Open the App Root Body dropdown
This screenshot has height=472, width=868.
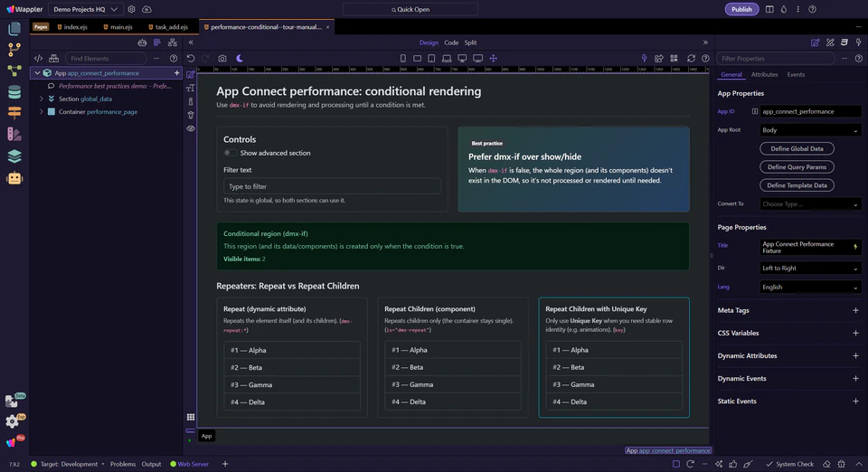810,130
